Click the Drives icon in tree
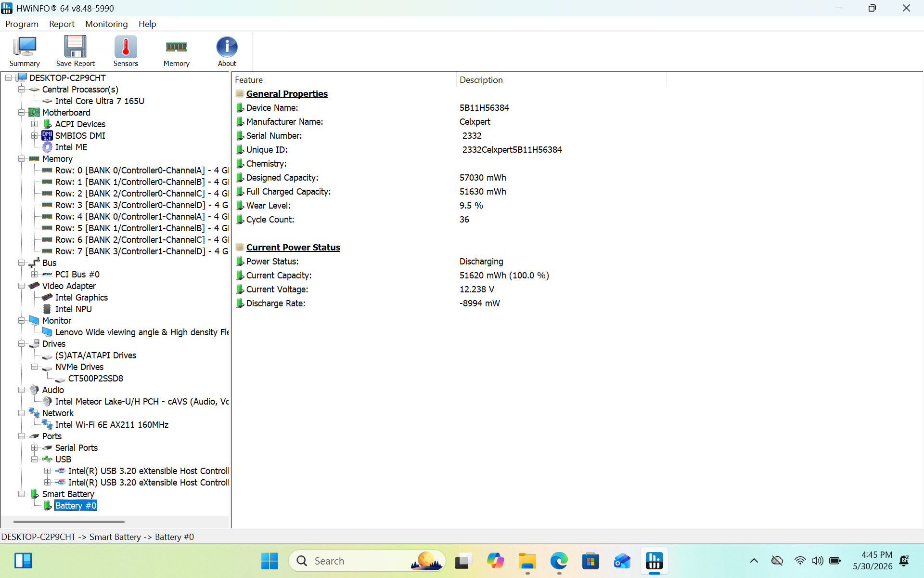Image resolution: width=924 pixels, height=578 pixels. point(34,344)
